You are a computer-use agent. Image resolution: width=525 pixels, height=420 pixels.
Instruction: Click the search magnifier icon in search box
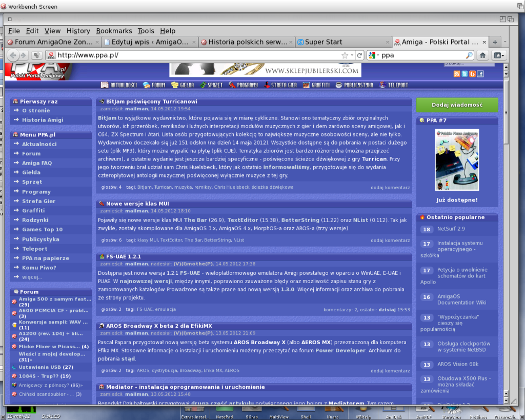(470, 55)
